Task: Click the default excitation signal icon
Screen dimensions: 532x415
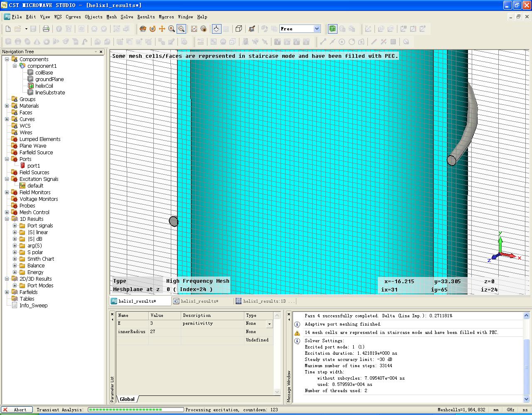Action: (22, 186)
